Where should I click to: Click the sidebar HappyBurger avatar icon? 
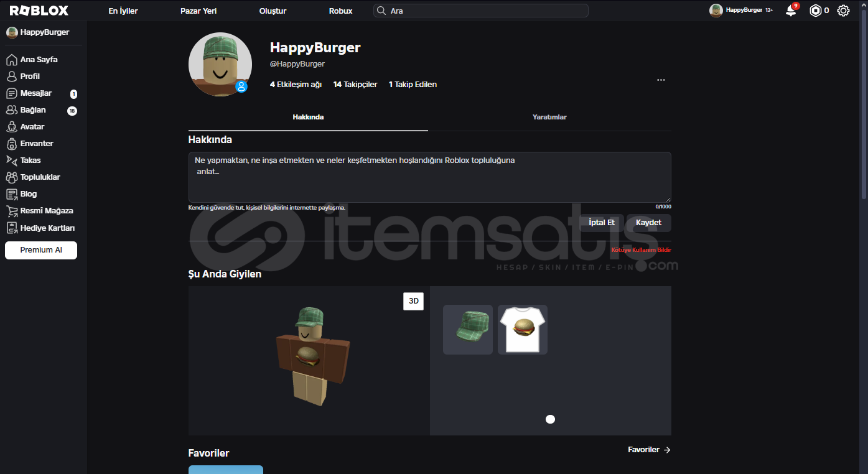[12, 32]
